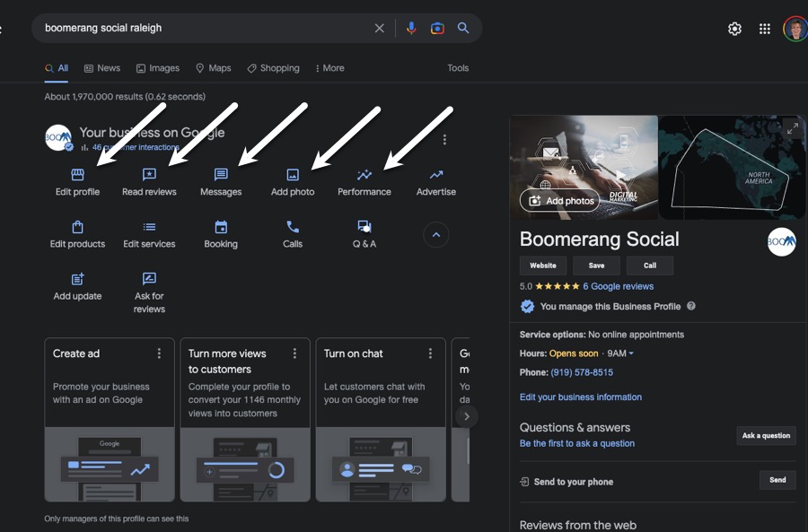The height and width of the screenshot is (532, 808).
Task: Open 46 customer interactions link
Action: [136, 147]
